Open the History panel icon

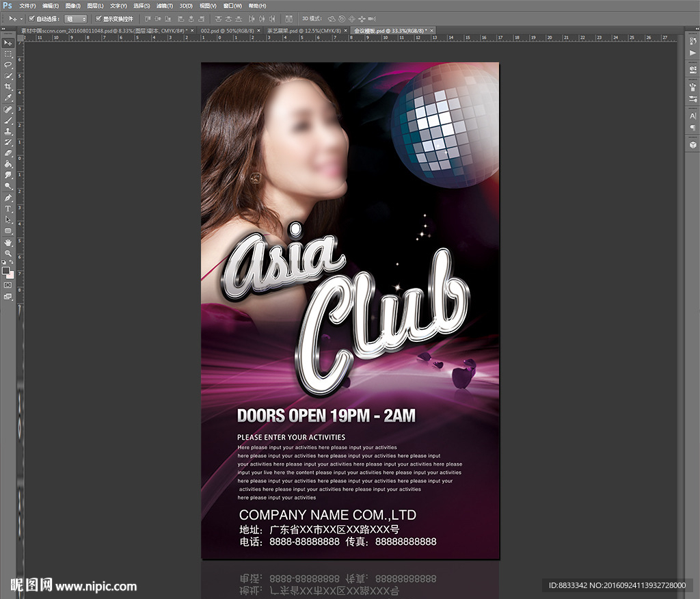693,42
